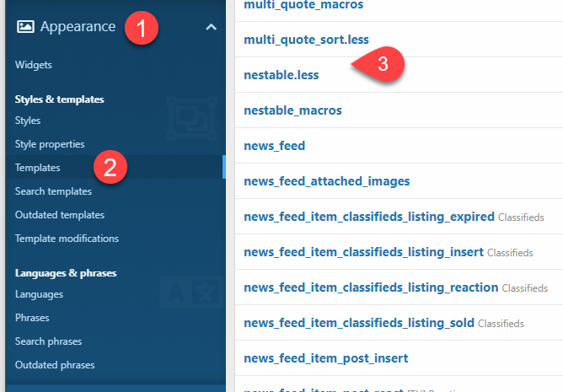Click Classifieds label beside listing_expired
Image resolution: width=563 pixels, height=392 pixels.
click(x=521, y=217)
